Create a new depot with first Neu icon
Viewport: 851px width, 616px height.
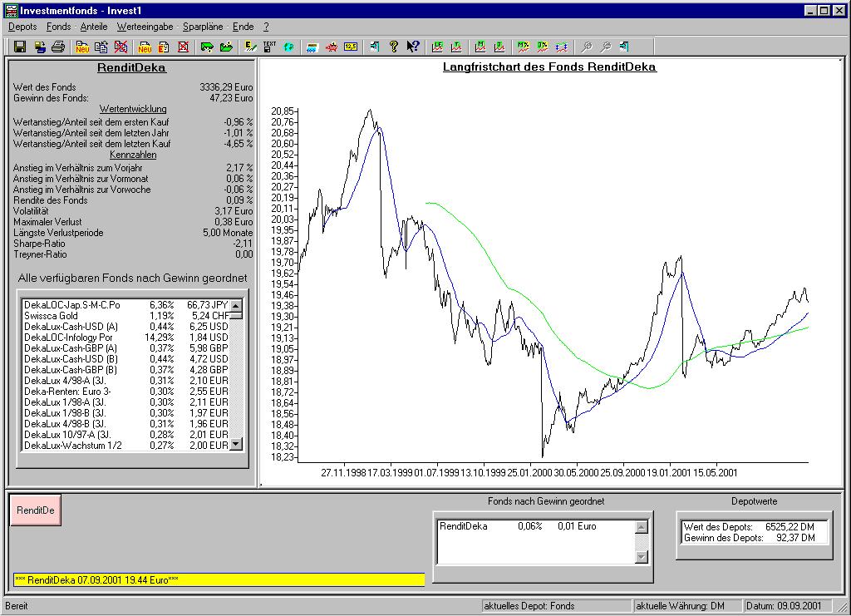point(82,47)
